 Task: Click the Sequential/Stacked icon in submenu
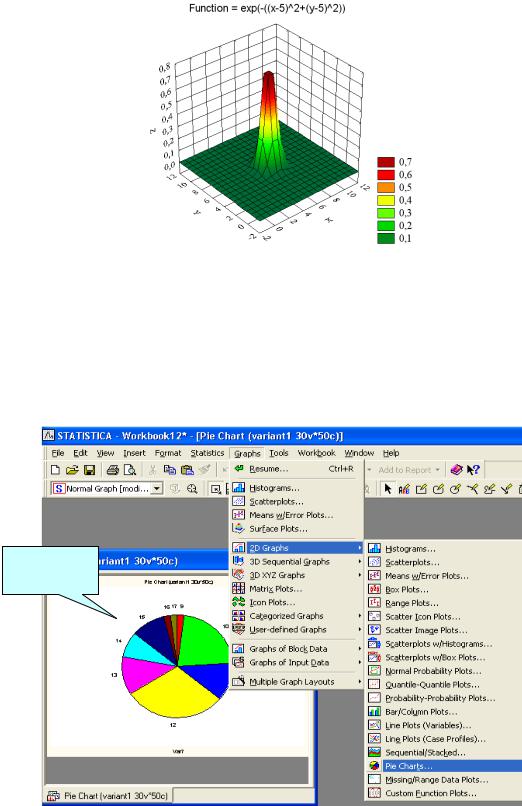tap(375, 752)
